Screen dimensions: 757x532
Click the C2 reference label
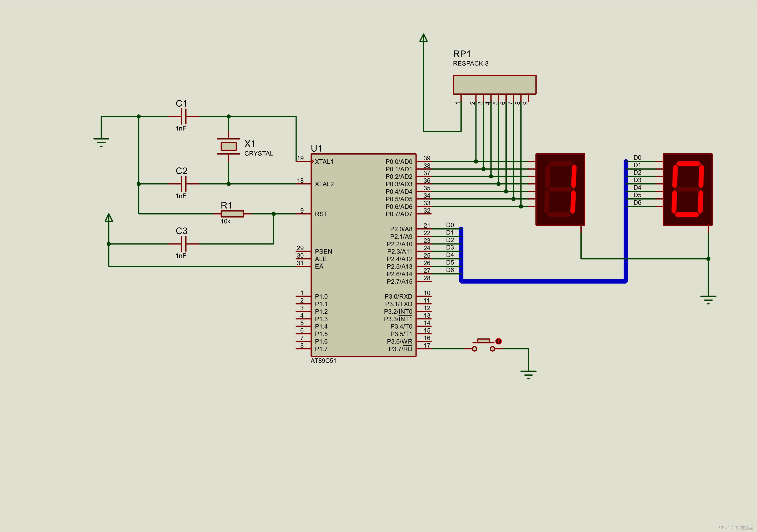coord(182,171)
